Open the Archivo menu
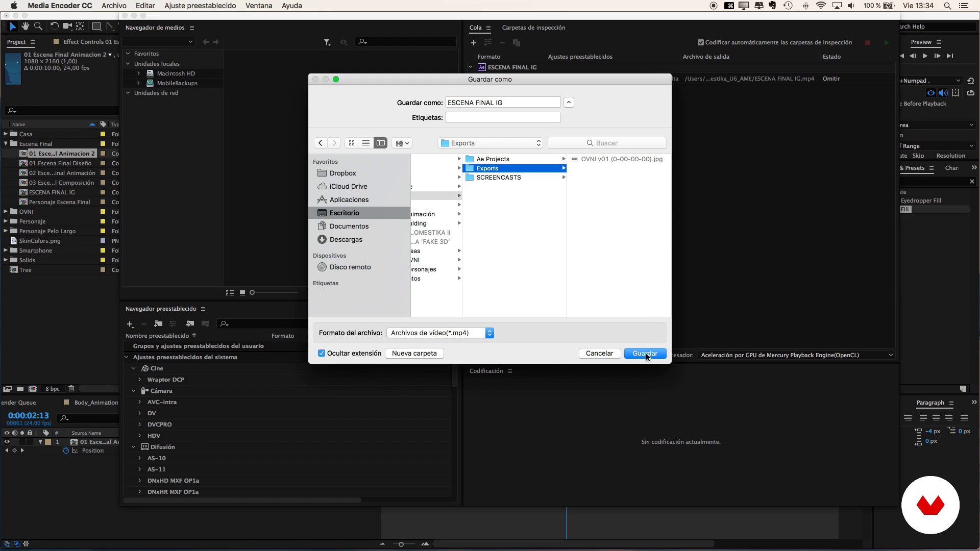This screenshot has height=551, width=980. [x=114, y=6]
